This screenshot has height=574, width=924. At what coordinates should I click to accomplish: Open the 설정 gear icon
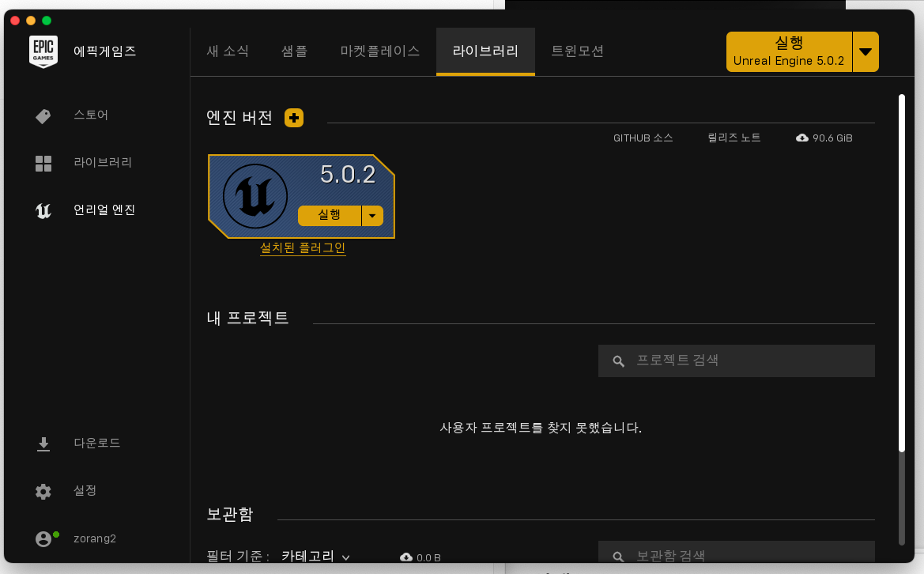43,492
